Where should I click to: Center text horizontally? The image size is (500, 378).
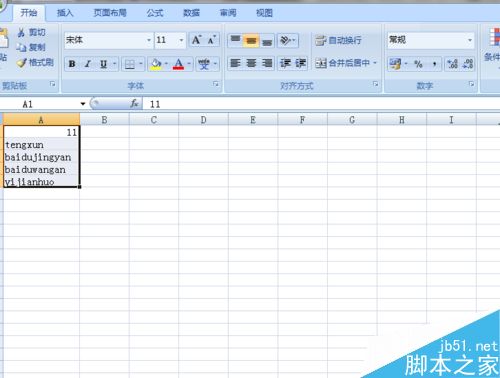[251, 63]
